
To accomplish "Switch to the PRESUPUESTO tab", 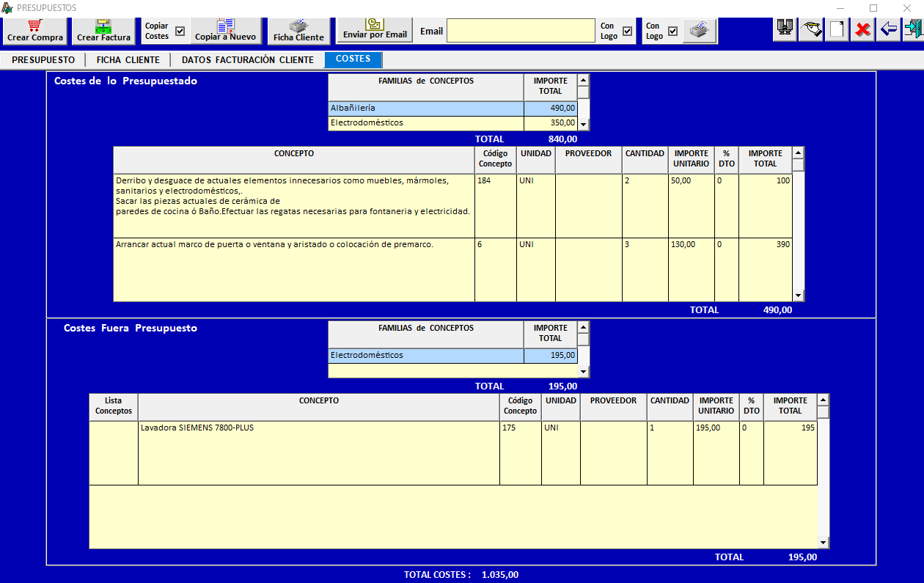I will (43, 60).
